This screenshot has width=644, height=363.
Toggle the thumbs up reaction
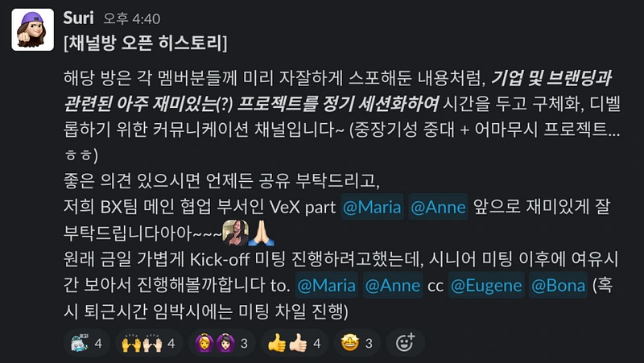point(295,343)
